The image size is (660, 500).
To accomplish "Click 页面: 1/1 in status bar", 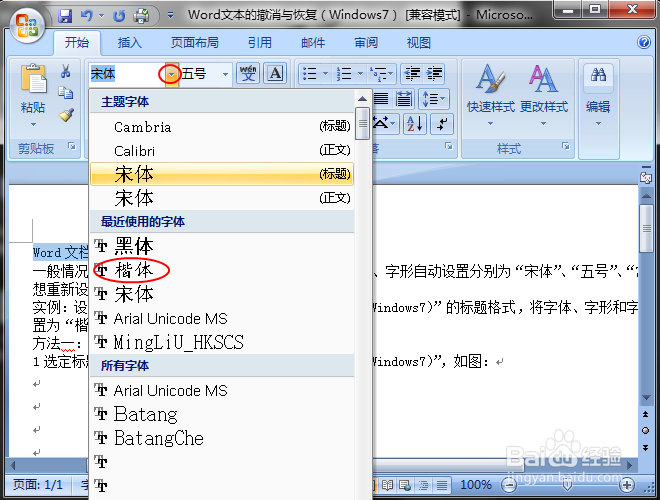I will pyautogui.click(x=37, y=485).
